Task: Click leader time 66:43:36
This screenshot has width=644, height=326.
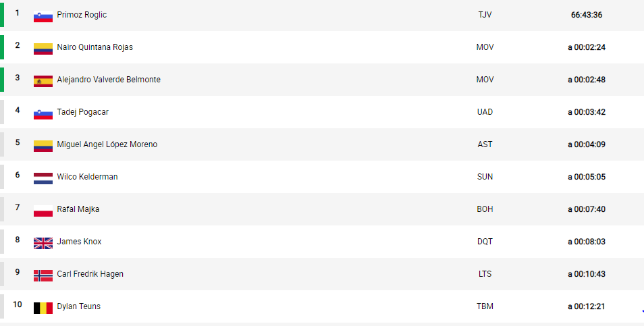Action: click(x=587, y=15)
